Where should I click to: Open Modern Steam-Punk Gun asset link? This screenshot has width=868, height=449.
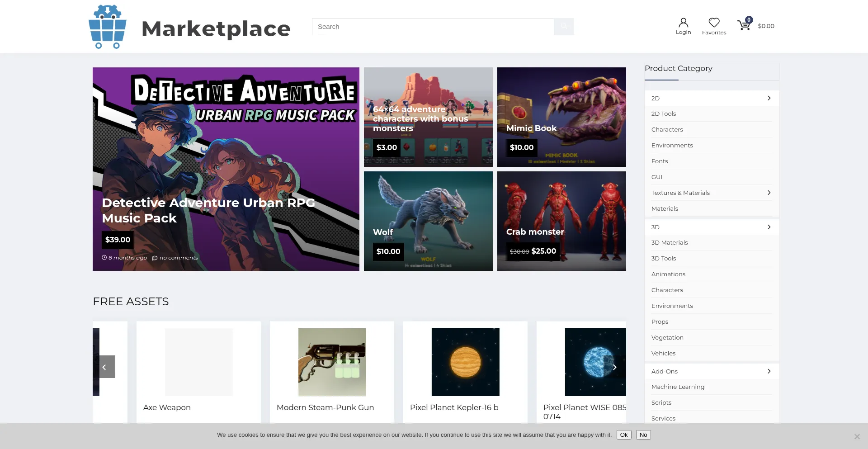[x=325, y=407]
